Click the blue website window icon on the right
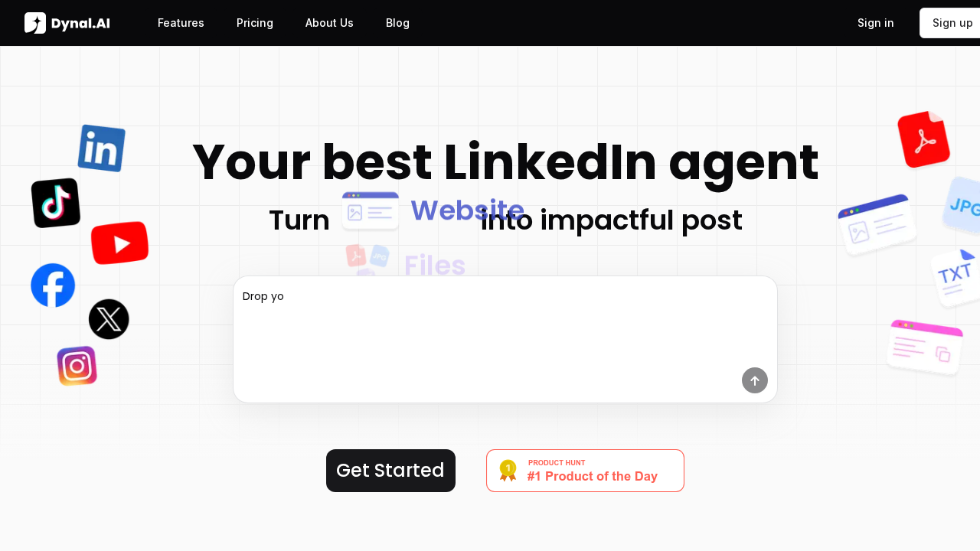The height and width of the screenshot is (551, 980). (x=877, y=224)
